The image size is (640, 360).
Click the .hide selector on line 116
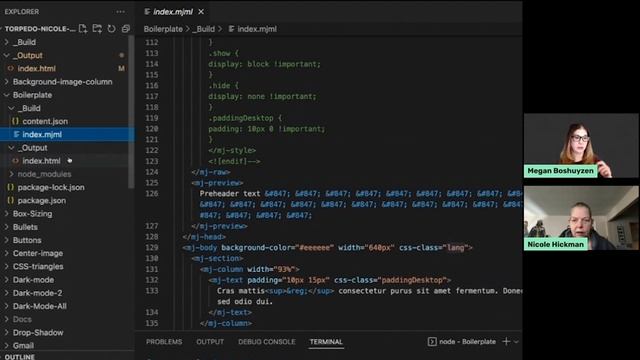click(219, 86)
